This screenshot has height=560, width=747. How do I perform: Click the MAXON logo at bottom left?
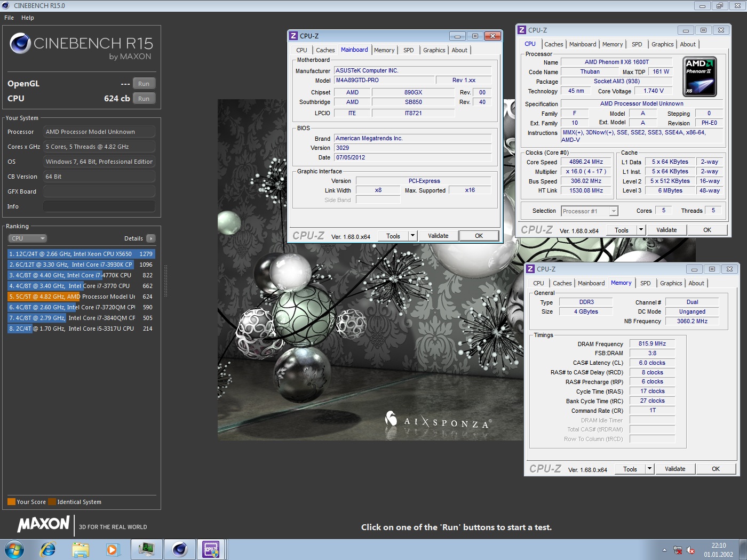pos(44,524)
